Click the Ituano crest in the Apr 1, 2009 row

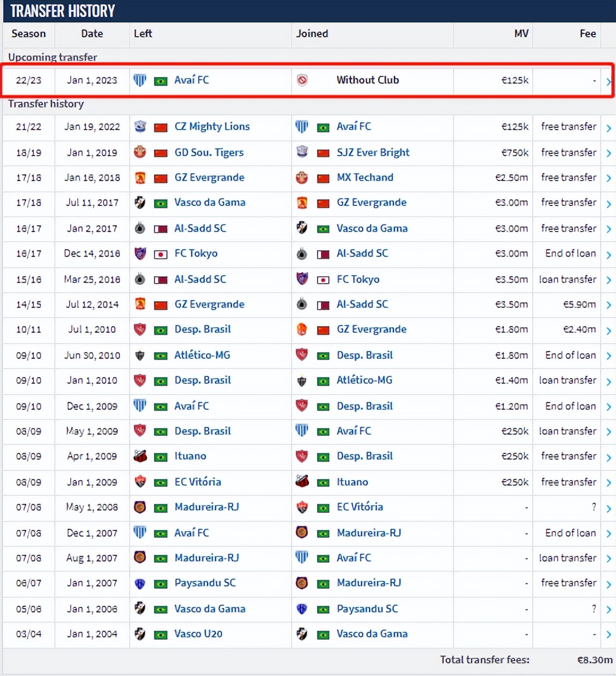click(140, 456)
